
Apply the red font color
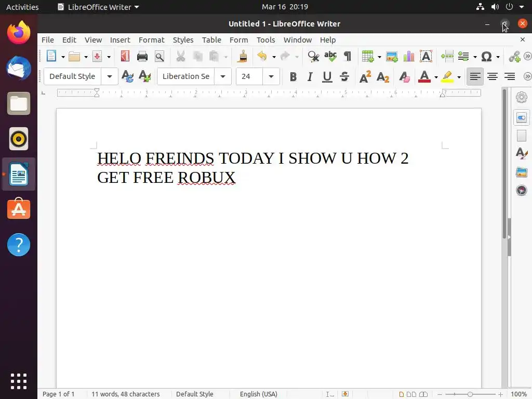coord(424,77)
